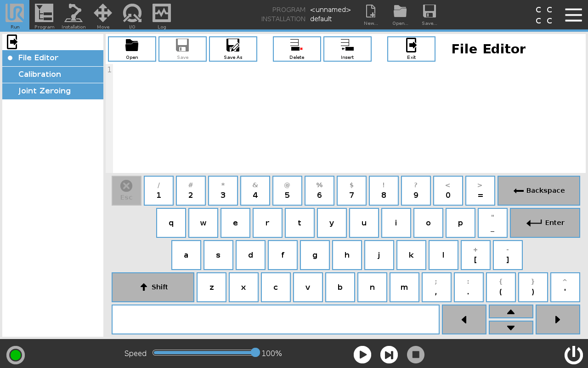Select Joint Zeroing in the sidebar
Viewport: 588px width, 368px height.
[x=53, y=91]
